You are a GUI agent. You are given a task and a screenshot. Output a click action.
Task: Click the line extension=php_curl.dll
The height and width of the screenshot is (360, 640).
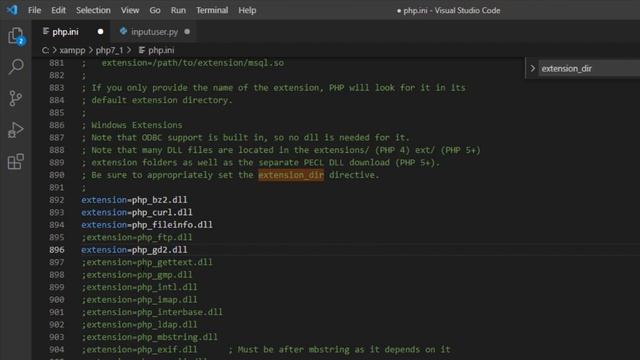[136, 212]
